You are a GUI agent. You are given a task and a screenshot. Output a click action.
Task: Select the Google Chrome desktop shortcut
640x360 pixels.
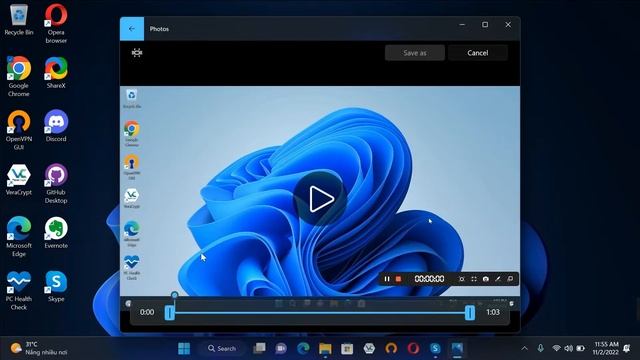point(19,77)
